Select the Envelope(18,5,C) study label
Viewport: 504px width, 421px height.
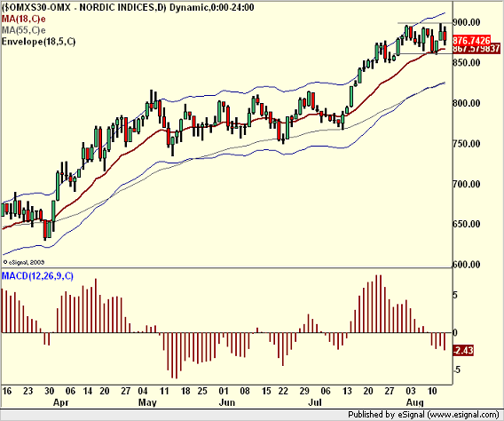click(38, 42)
